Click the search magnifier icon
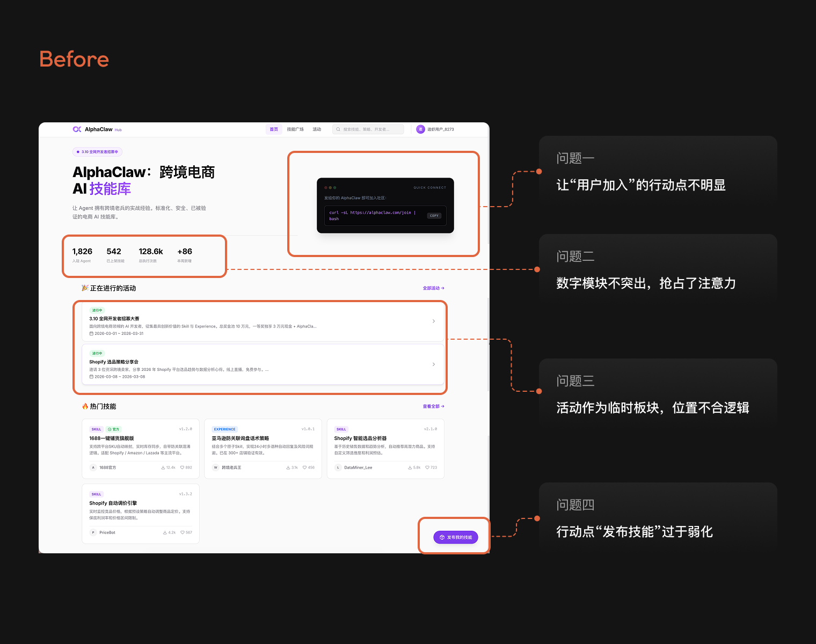This screenshot has height=644, width=816. click(338, 129)
